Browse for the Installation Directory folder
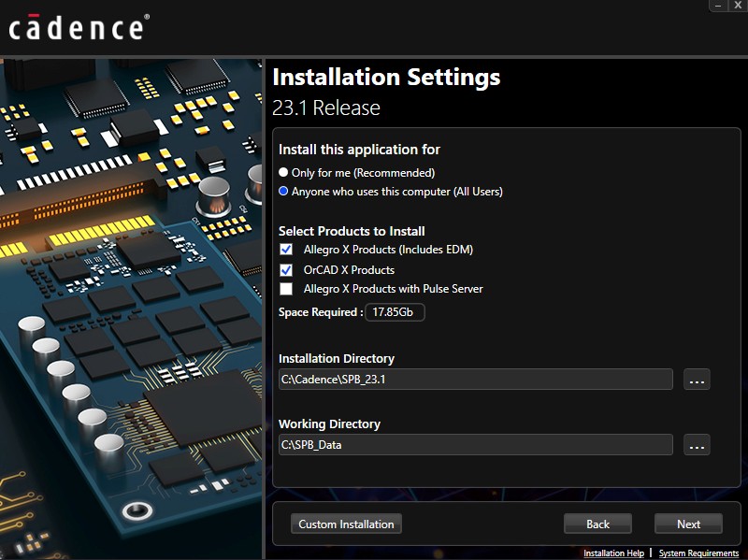This screenshot has width=748, height=560. 697,380
